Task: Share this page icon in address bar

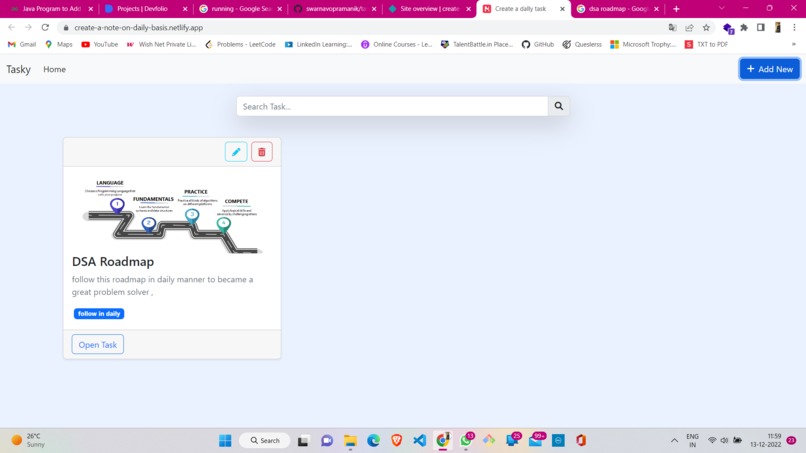Action: pyautogui.click(x=689, y=28)
